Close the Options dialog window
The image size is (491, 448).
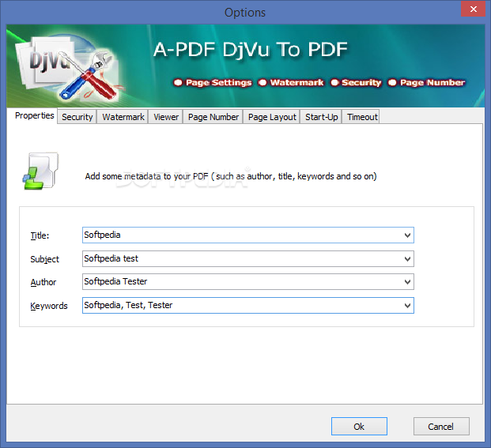tap(473, 9)
